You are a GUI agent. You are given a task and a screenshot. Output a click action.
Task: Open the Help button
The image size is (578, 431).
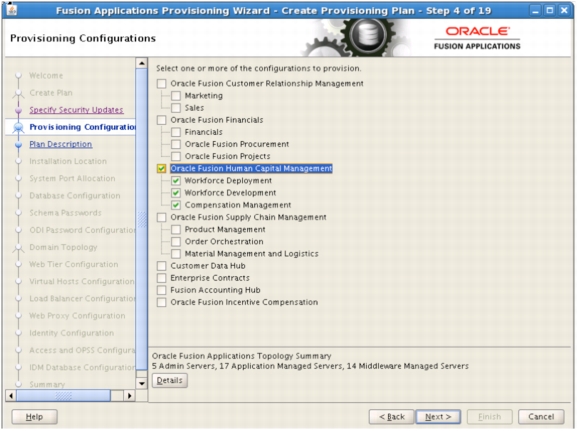34,417
